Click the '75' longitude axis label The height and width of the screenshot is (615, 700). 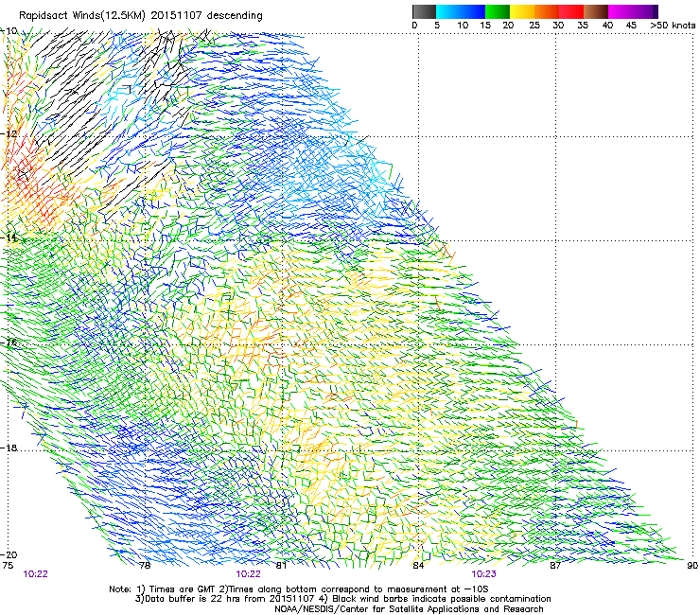click(x=8, y=566)
